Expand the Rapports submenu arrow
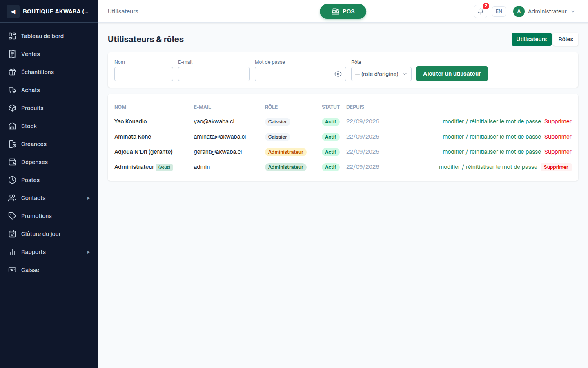Image resolution: width=588 pixels, height=368 pixels. pos(88,252)
